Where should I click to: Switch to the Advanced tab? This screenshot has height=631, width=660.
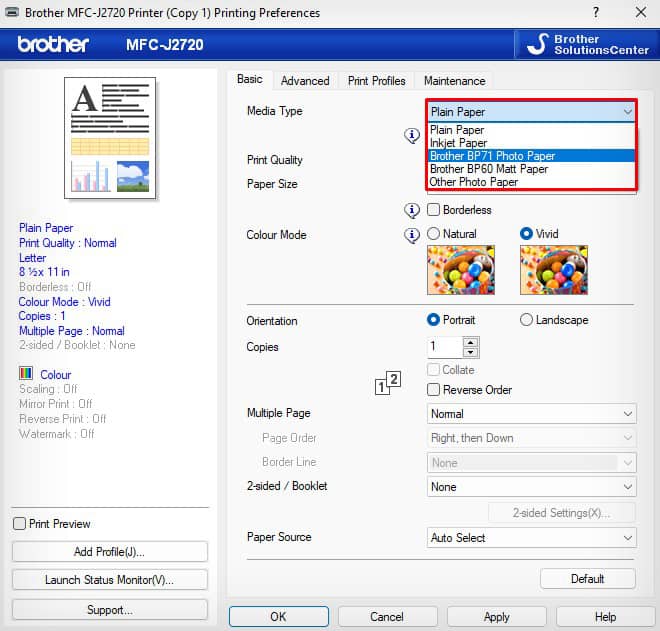tap(305, 80)
